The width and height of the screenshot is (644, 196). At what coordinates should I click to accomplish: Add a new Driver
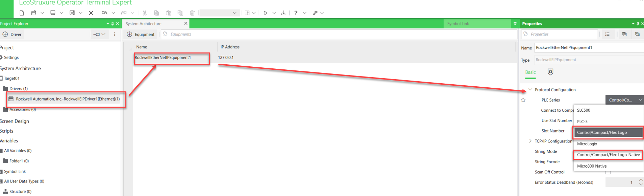12,34
